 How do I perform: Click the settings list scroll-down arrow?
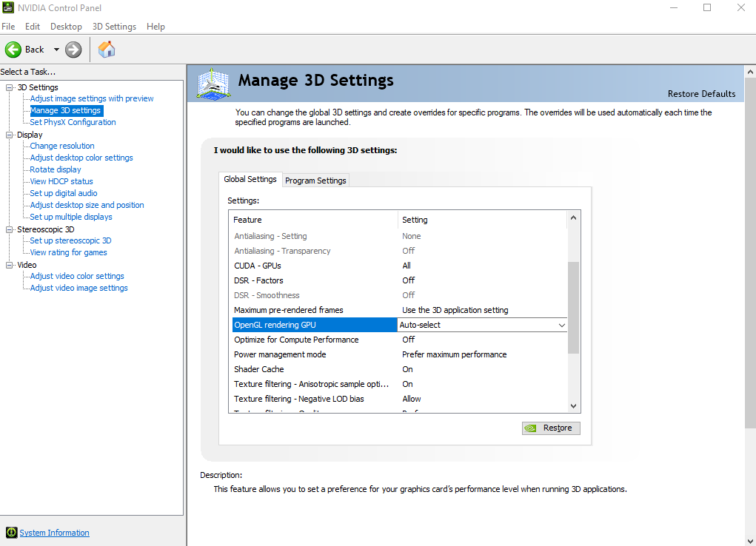(x=573, y=405)
